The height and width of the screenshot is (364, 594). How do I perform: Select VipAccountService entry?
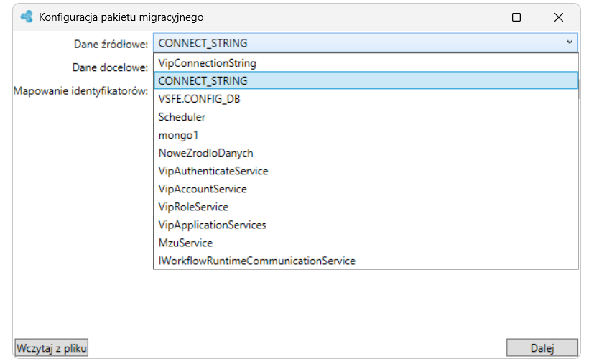(x=366, y=189)
